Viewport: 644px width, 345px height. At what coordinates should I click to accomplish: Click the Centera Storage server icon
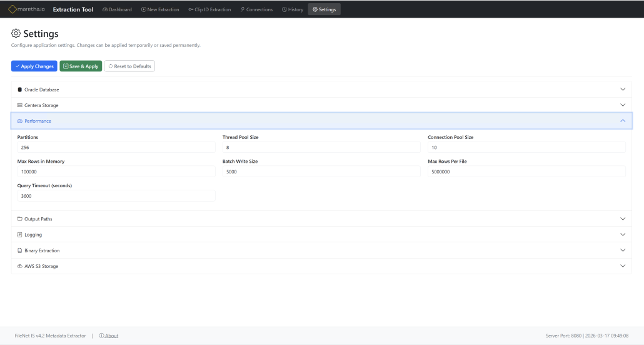pyautogui.click(x=20, y=105)
